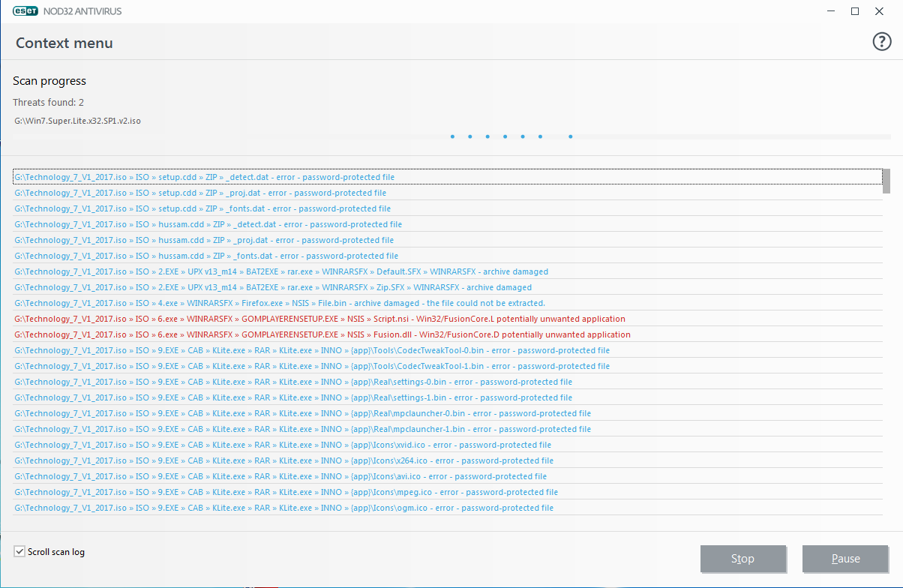Image resolution: width=903 pixels, height=588 pixels.
Task: Stop the running scan
Action: click(x=743, y=559)
